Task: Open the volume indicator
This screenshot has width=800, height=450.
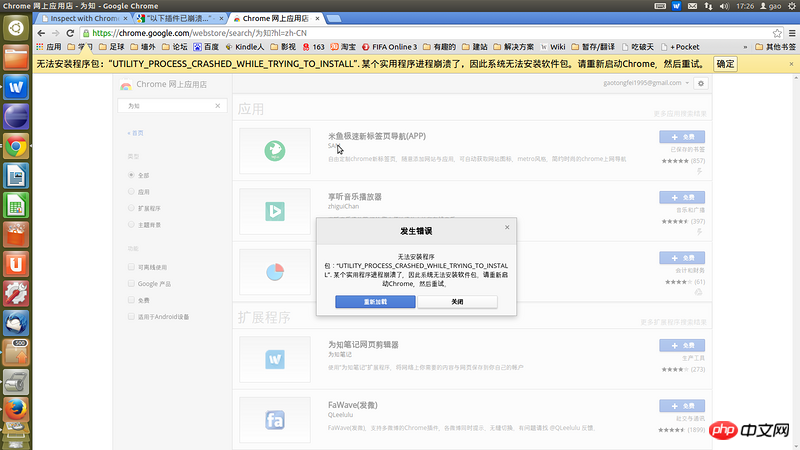Action: 724,6
